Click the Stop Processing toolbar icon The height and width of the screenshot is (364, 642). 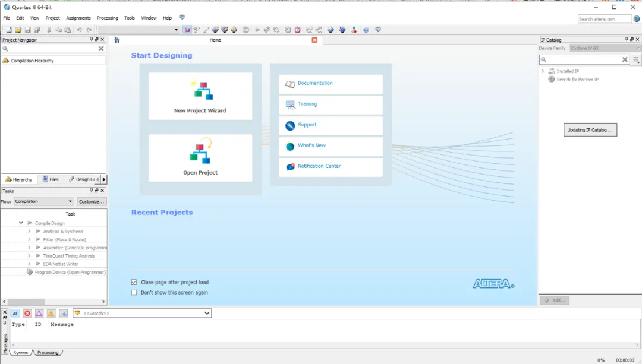[x=246, y=30]
